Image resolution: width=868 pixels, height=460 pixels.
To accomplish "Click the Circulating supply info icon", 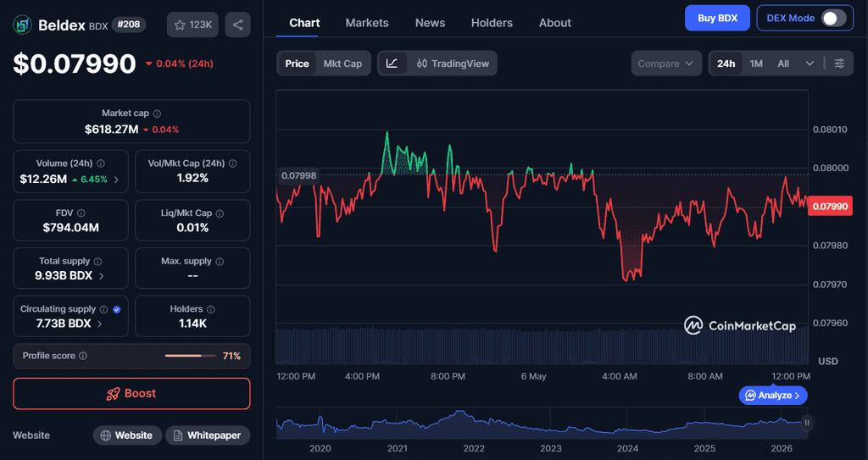I will 104,309.
